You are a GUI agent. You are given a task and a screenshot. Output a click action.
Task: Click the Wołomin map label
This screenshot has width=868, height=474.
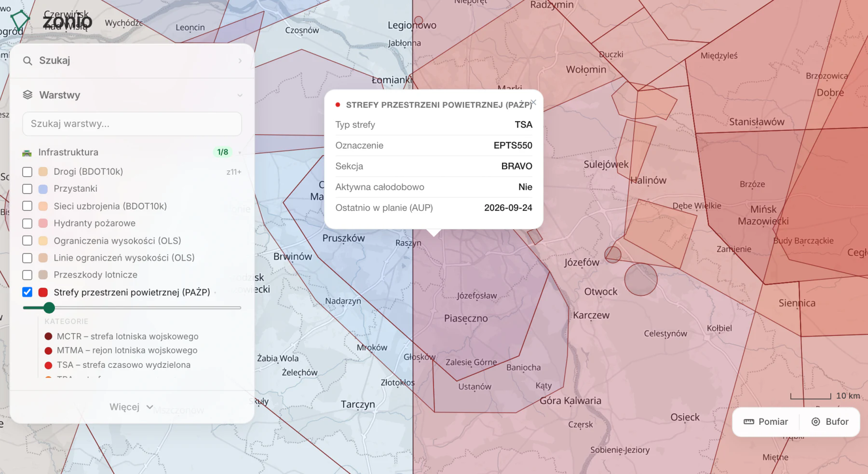(x=586, y=70)
